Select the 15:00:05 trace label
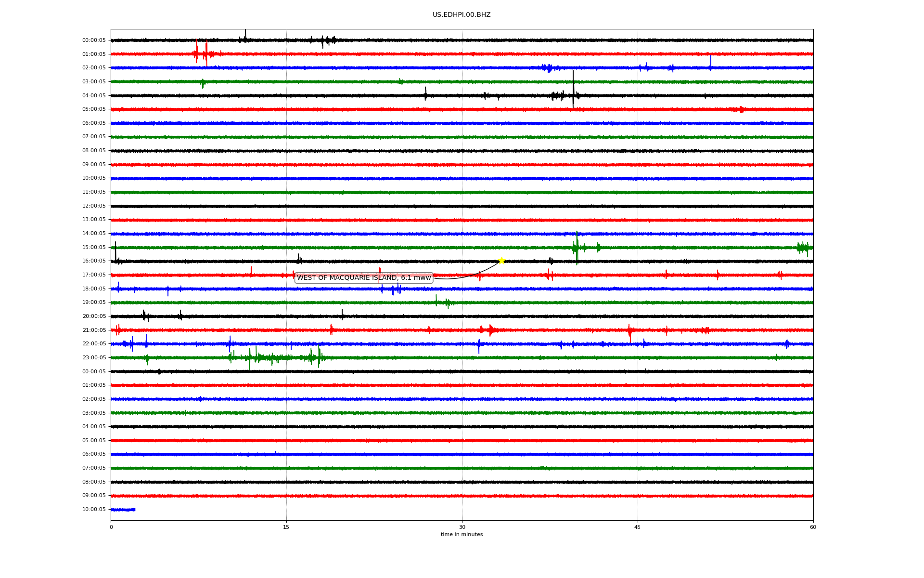Image resolution: width=924 pixels, height=578 pixels. click(x=94, y=248)
